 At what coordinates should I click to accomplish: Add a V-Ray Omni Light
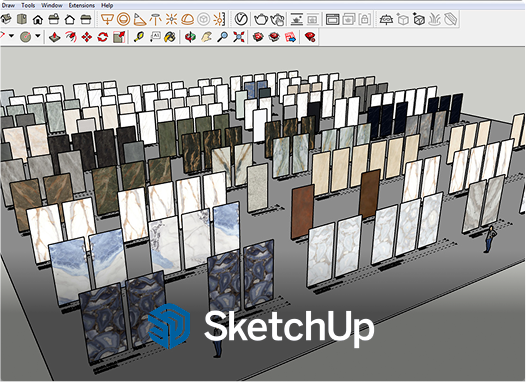(171, 19)
